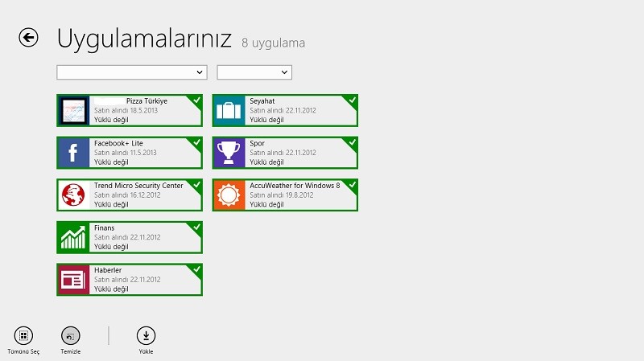Click the Yükle download icon
Image resolution: width=644 pixels, height=361 pixels.
(x=146, y=335)
